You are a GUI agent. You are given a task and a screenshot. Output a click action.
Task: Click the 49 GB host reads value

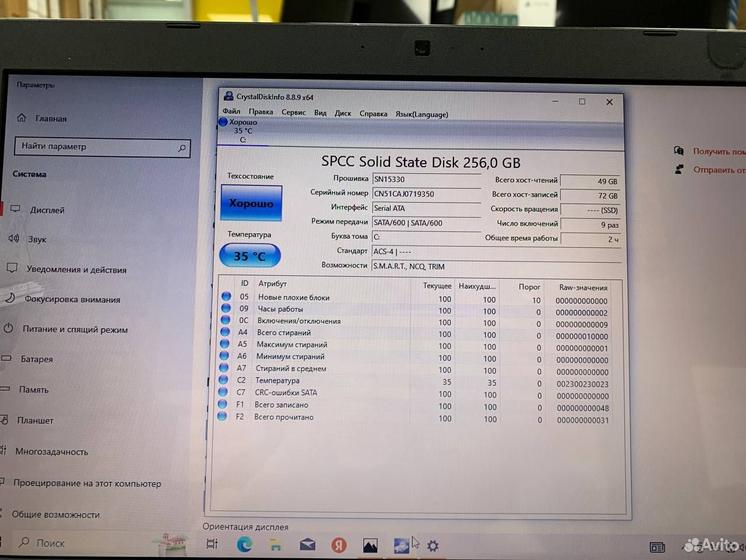pos(590,181)
